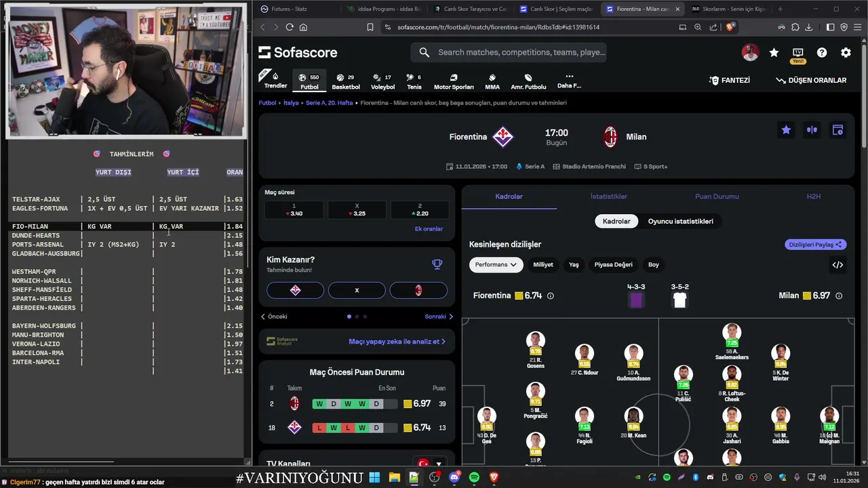Open the H2H tab

pos(814,197)
